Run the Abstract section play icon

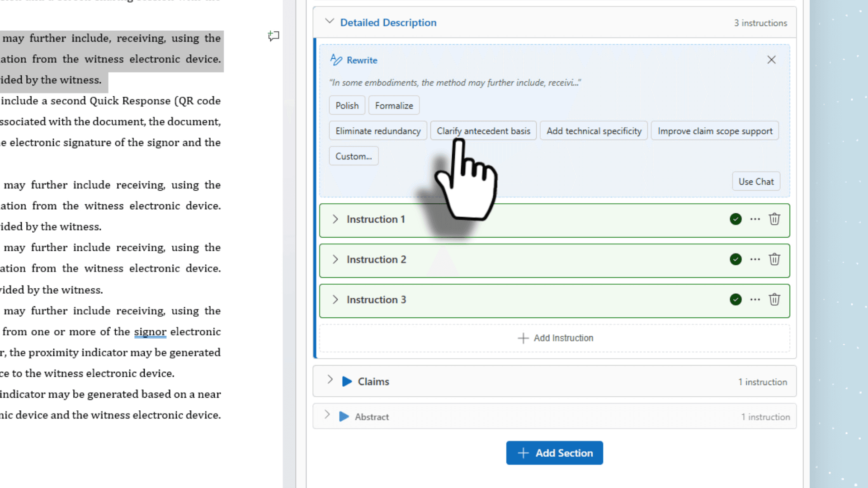pos(344,417)
